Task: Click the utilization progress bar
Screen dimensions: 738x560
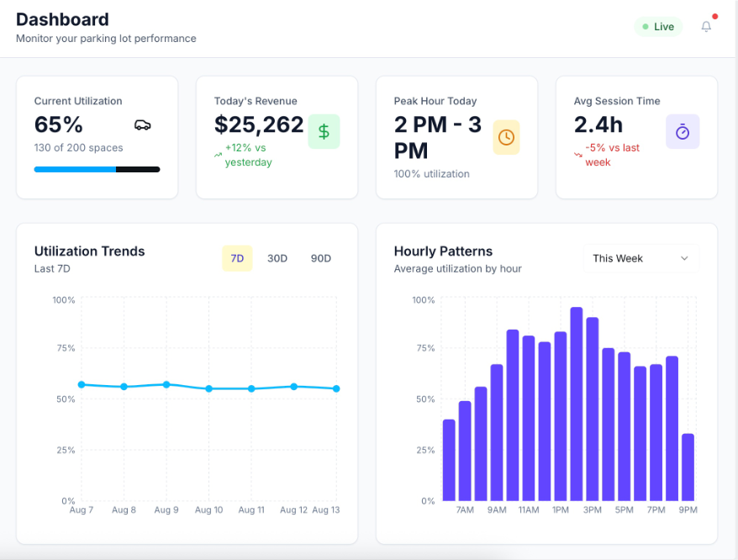Action: point(97,170)
